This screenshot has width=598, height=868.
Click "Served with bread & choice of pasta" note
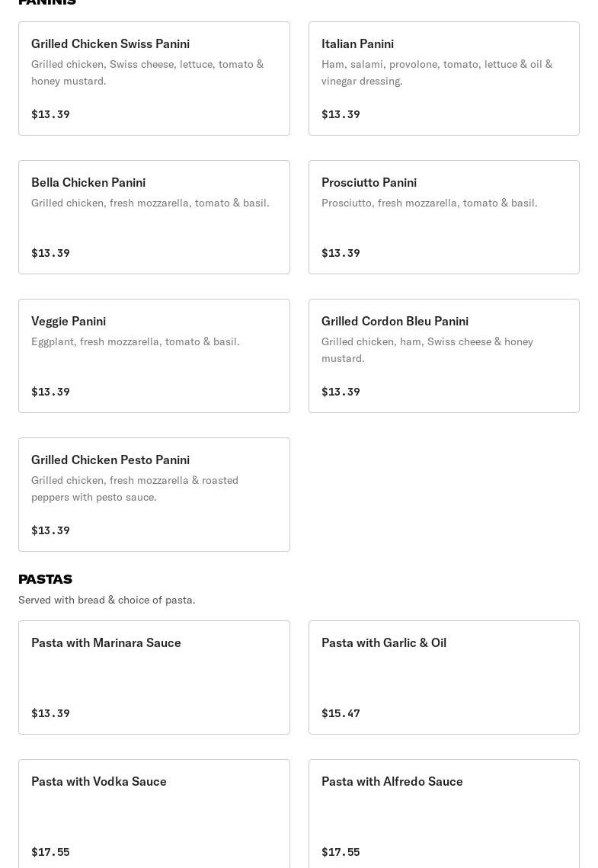[x=107, y=600]
